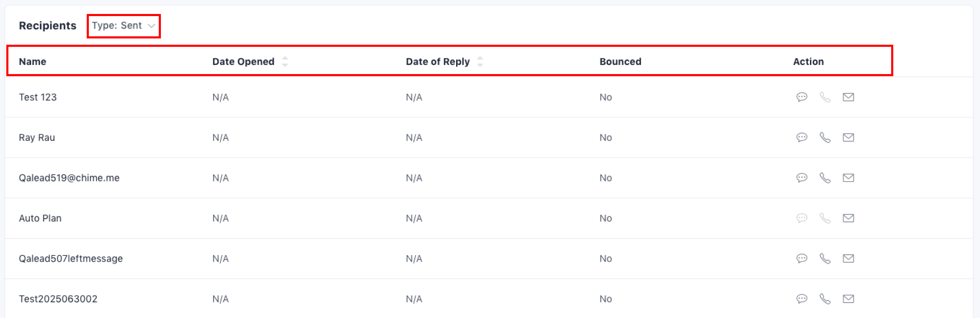Viewport: 980px width, 318px height.
Task: Email Test 123 via envelope icon
Action: pos(848,97)
